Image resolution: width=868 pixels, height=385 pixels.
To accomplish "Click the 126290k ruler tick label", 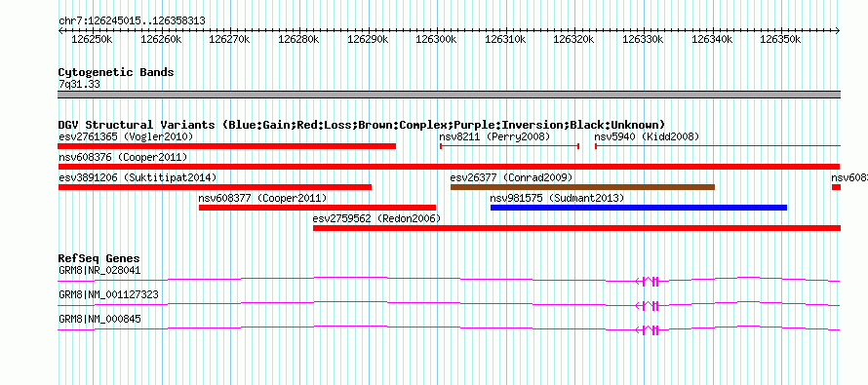I will pyautogui.click(x=368, y=40).
